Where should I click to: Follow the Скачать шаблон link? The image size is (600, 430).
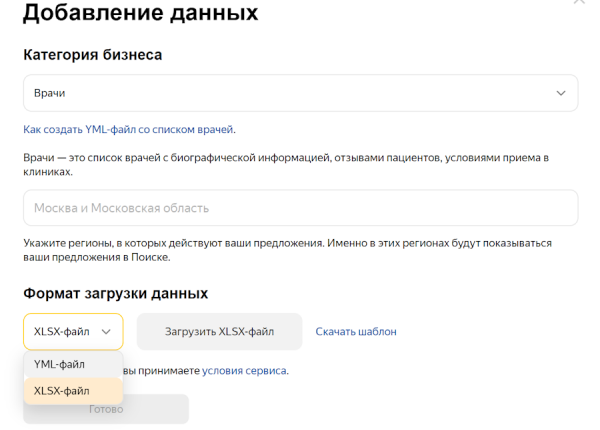coord(356,331)
